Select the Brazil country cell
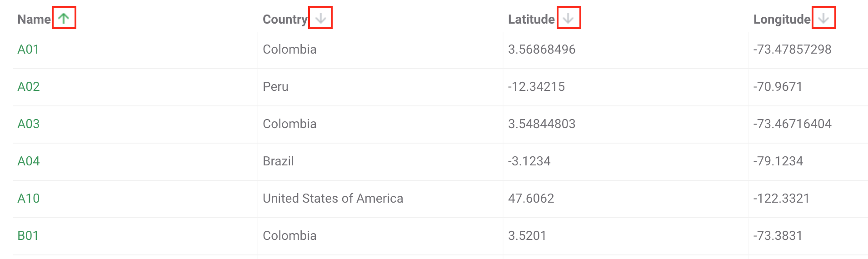The image size is (868, 259). (x=278, y=161)
